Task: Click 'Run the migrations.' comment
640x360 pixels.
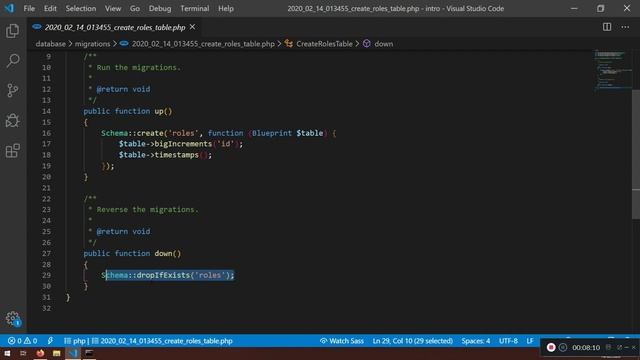Action: coord(138,67)
